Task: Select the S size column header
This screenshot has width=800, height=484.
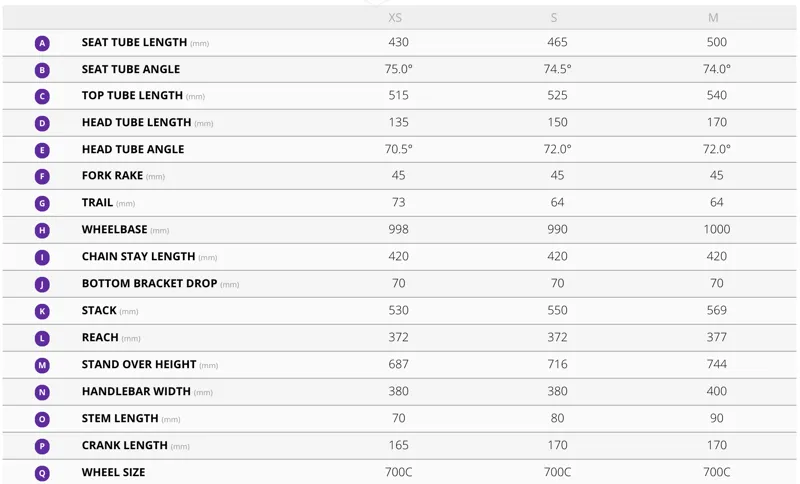Action: [554, 18]
